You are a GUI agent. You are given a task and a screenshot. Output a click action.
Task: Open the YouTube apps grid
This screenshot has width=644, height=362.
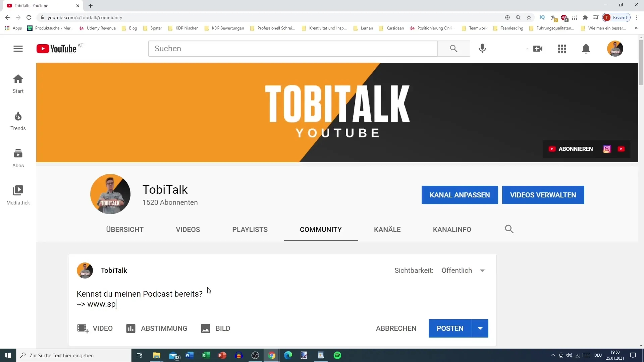point(562,49)
